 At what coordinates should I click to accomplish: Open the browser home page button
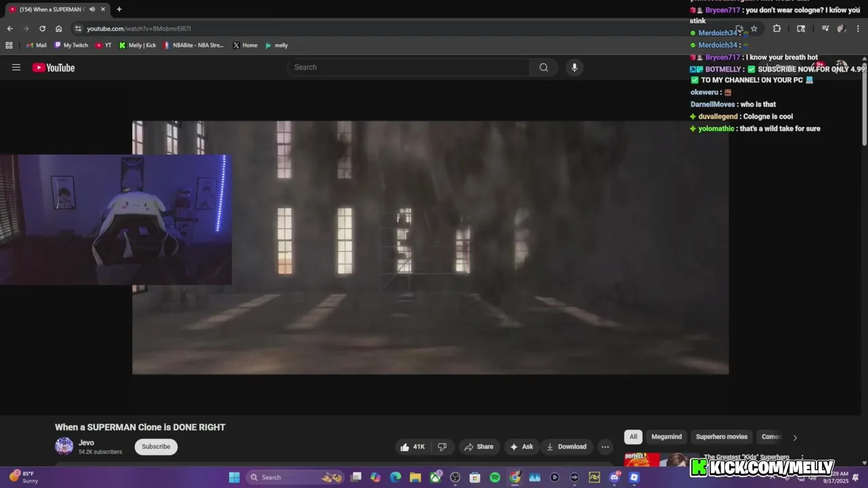coord(58,28)
